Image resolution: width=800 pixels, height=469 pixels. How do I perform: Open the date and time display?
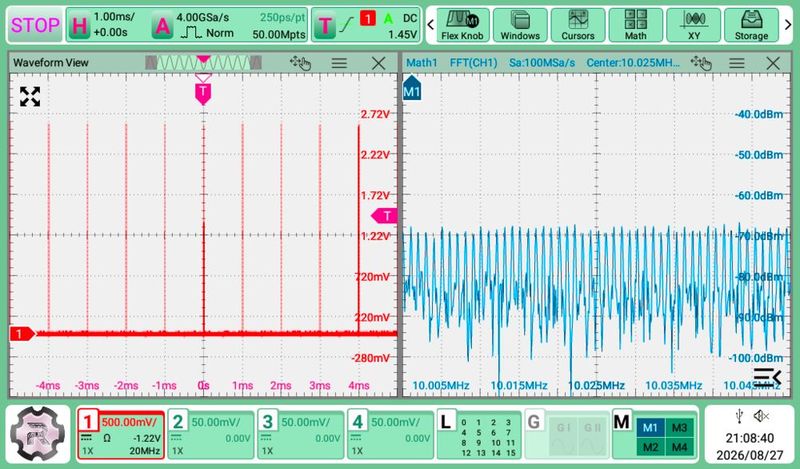[749, 447]
